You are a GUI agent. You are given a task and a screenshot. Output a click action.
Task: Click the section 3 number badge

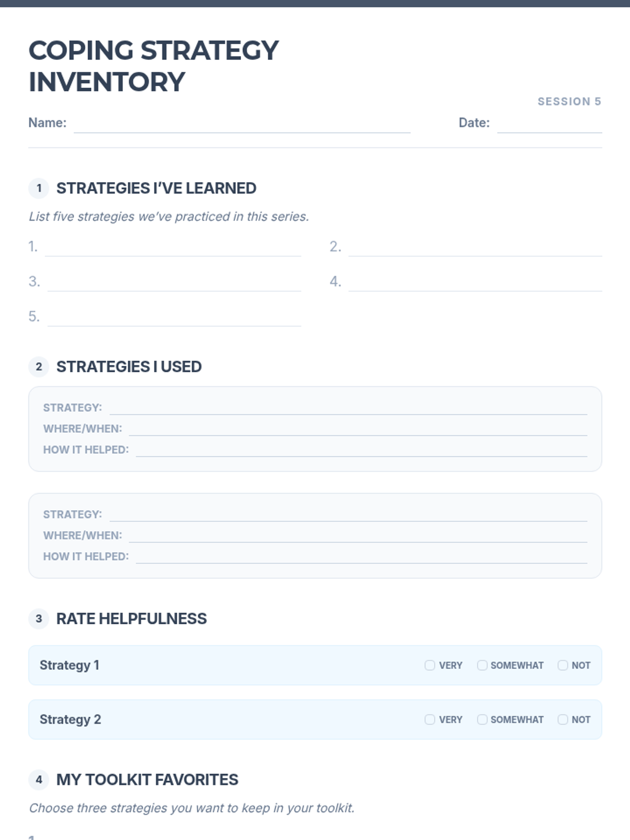tap(39, 619)
